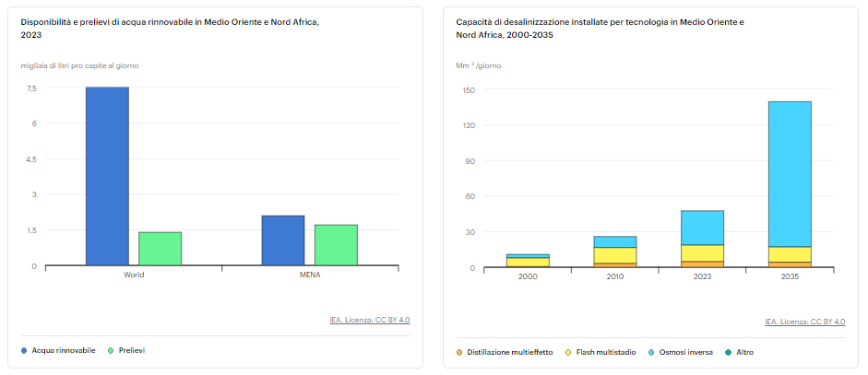Click the blue World renewable water bar
The width and height of the screenshot is (868, 375).
(107, 176)
